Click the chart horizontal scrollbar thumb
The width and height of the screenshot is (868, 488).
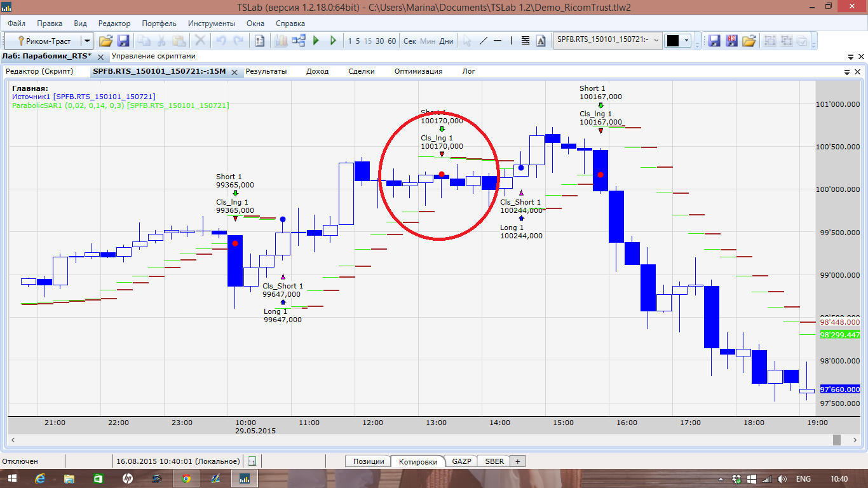pyautogui.click(x=837, y=440)
